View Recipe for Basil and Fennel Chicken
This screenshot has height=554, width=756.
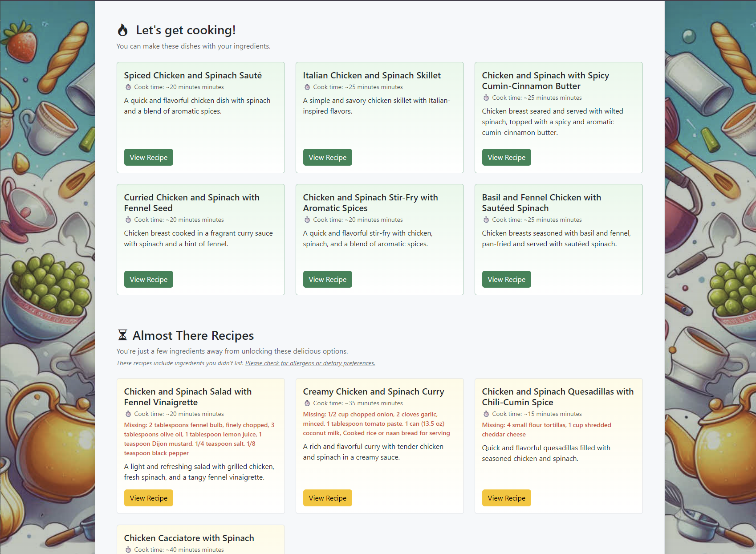(506, 279)
